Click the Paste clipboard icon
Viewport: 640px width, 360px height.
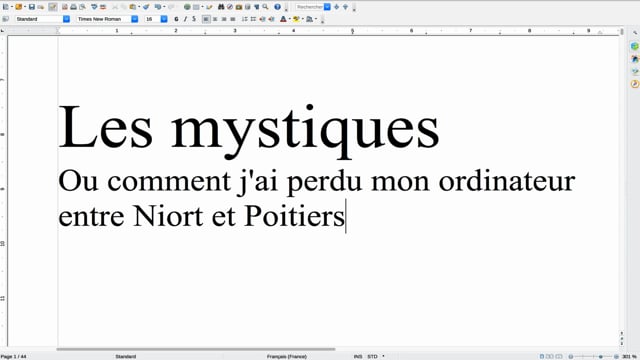(x=132, y=7)
